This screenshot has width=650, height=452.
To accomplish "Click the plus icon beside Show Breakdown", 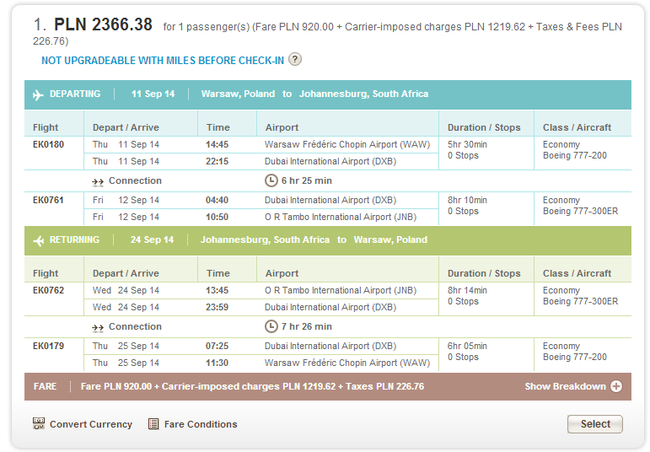I will tap(616, 387).
